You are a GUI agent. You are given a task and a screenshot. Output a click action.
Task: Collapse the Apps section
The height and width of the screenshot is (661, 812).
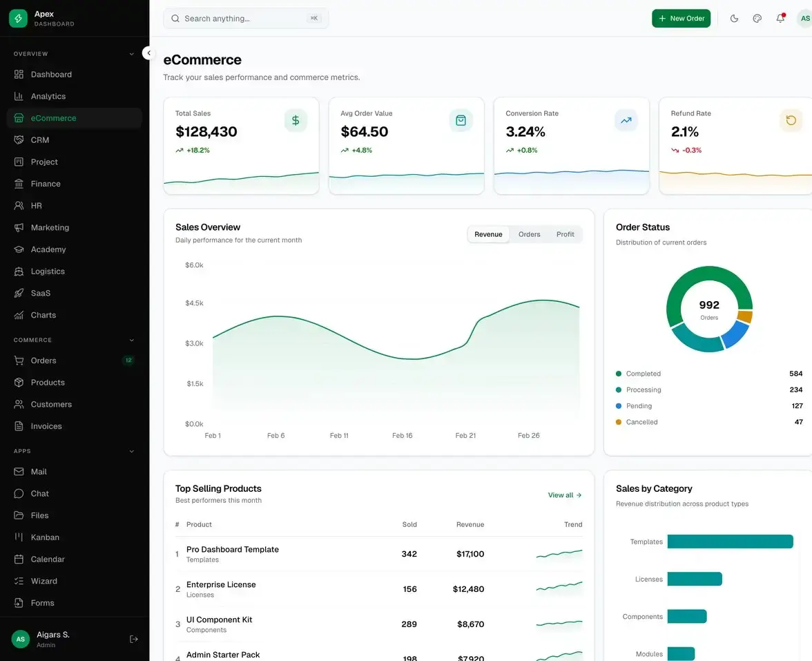[131, 451]
